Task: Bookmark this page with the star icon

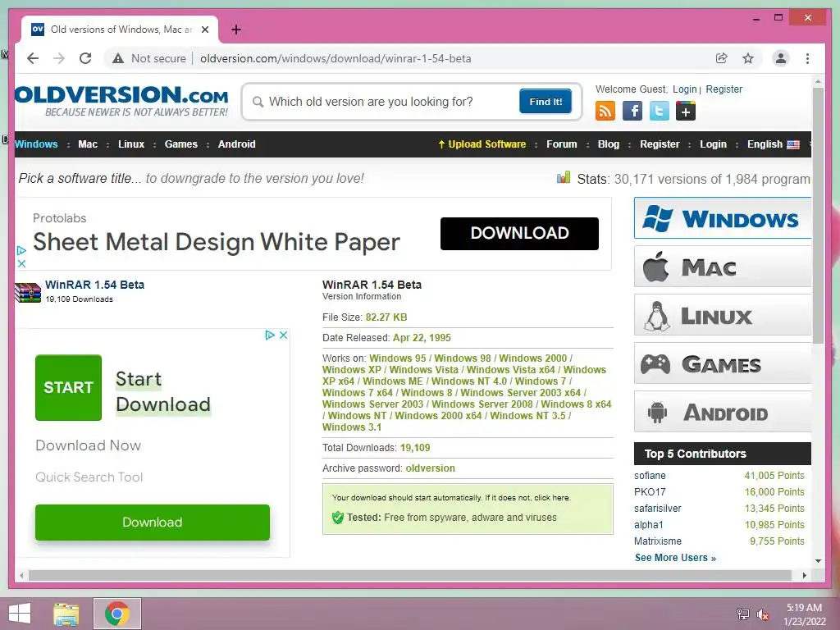Action: tap(748, 58)
